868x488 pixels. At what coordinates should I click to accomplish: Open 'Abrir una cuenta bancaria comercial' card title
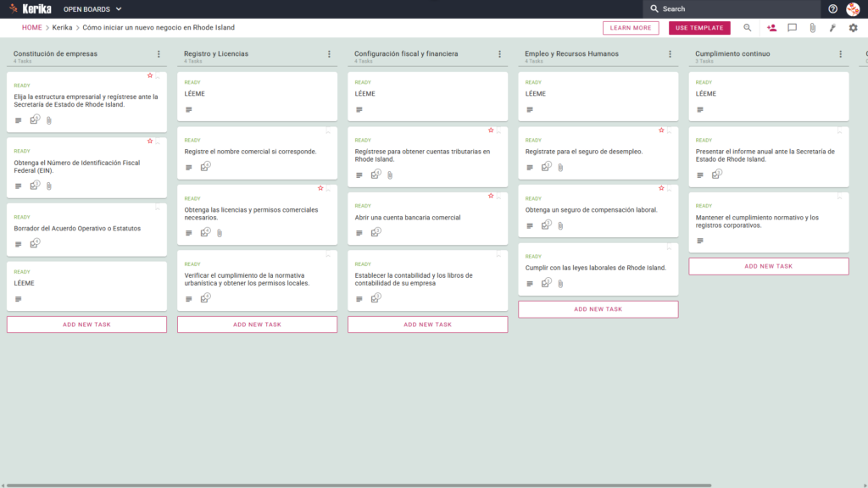(408, 218)
